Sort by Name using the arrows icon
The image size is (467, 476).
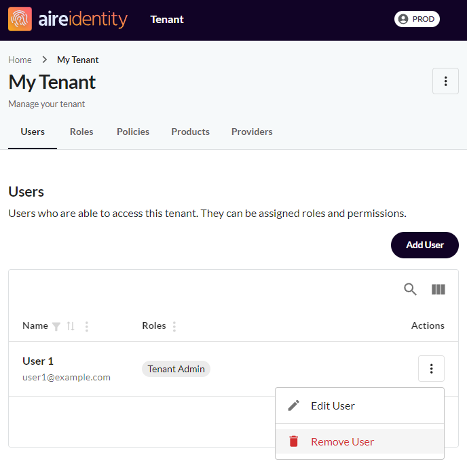coord(71,326)
